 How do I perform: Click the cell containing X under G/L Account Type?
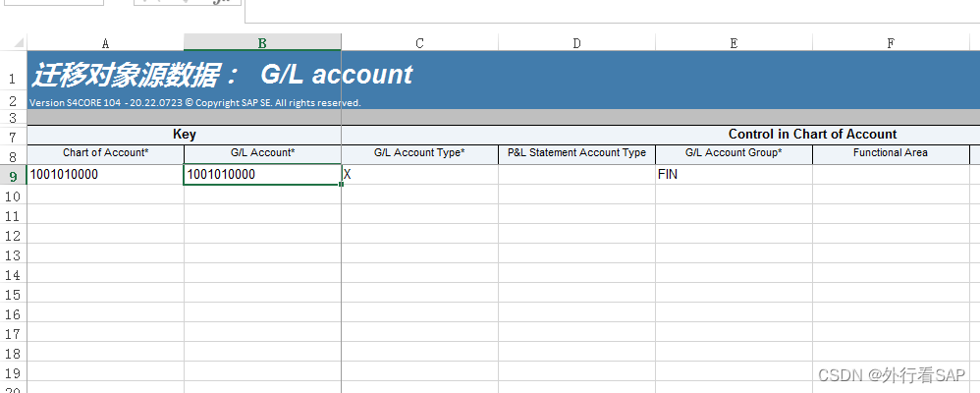[419, 175]
